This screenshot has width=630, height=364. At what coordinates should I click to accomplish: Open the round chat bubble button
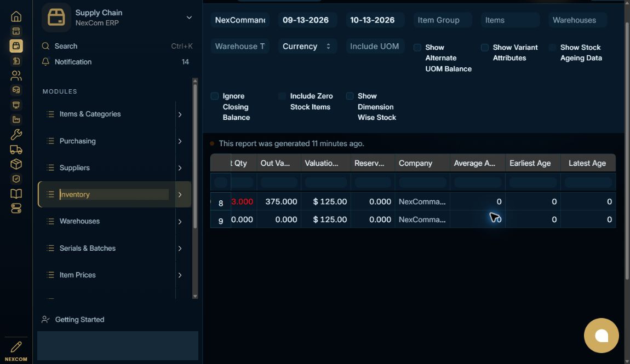pyautogui.click(x=601, y=336)
